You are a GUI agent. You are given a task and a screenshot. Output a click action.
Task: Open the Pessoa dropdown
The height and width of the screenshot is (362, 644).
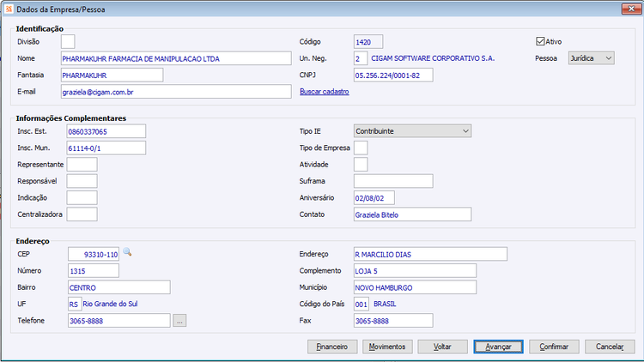pos(592,58)
